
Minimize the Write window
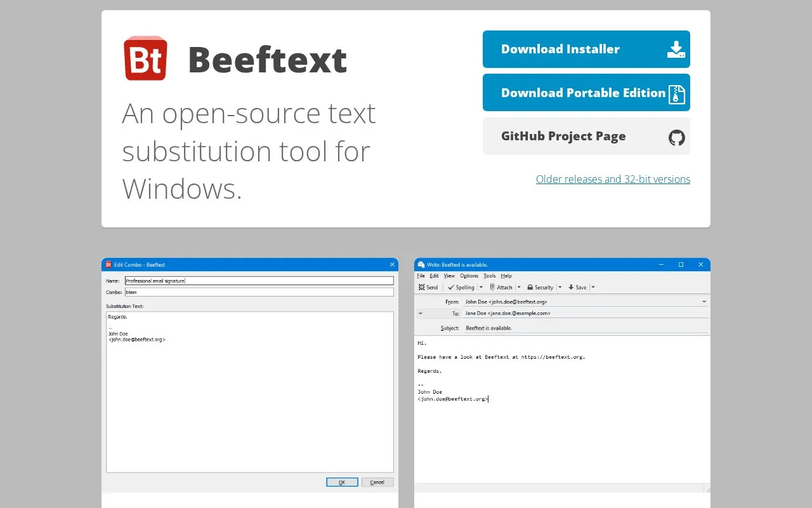coord(661,264)
